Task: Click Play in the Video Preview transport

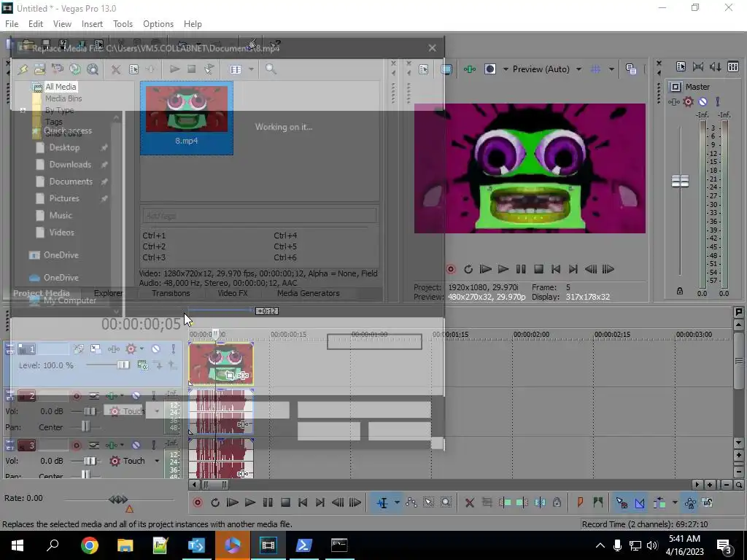Action: pyautogui.click(x=503, y=269)
